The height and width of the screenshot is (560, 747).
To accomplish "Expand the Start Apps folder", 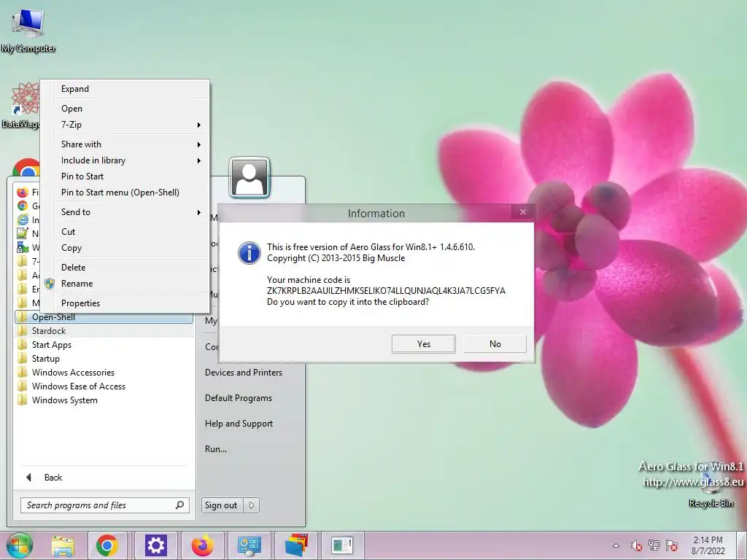I will click(104, 344).
